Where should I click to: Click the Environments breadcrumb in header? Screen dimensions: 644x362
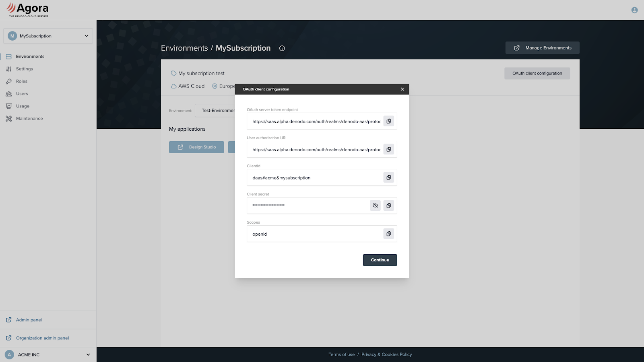coord(184,48)
